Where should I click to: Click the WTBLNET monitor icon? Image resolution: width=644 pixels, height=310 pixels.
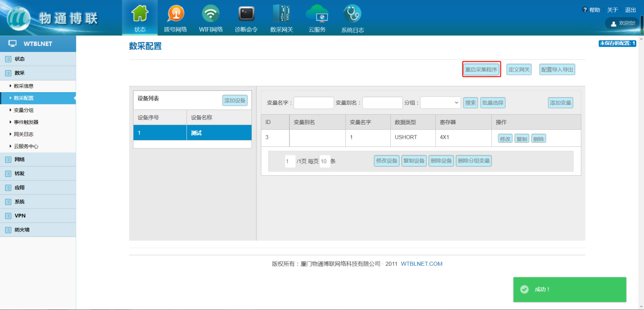click(x=13, y=44)
